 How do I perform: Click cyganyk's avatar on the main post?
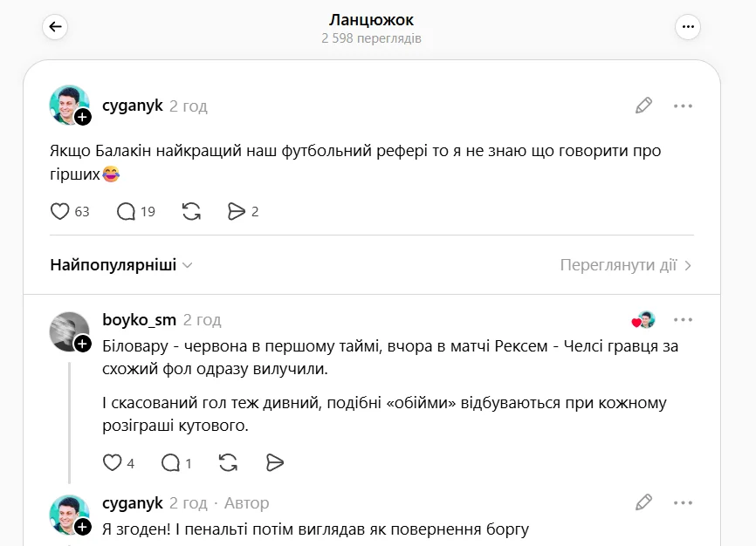(x=68, y=105)
